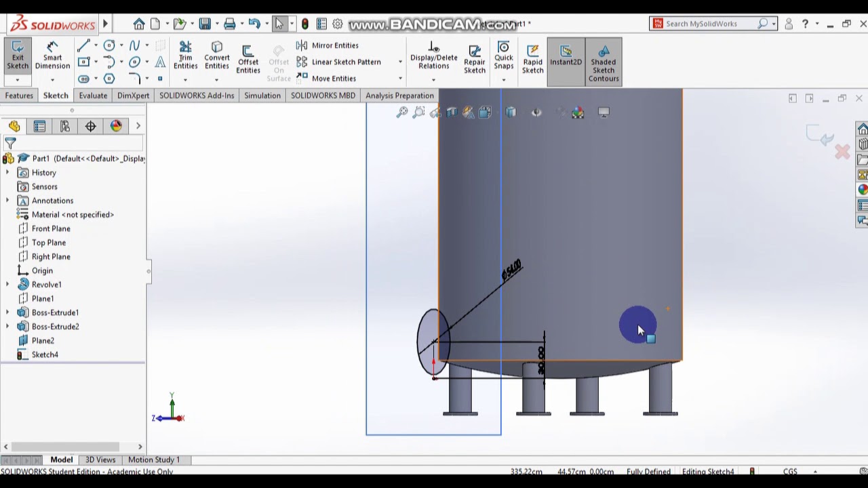Select the Corner Rectangle tool
The width and height of the screenshot is (868, 488).
pos(83,62)
